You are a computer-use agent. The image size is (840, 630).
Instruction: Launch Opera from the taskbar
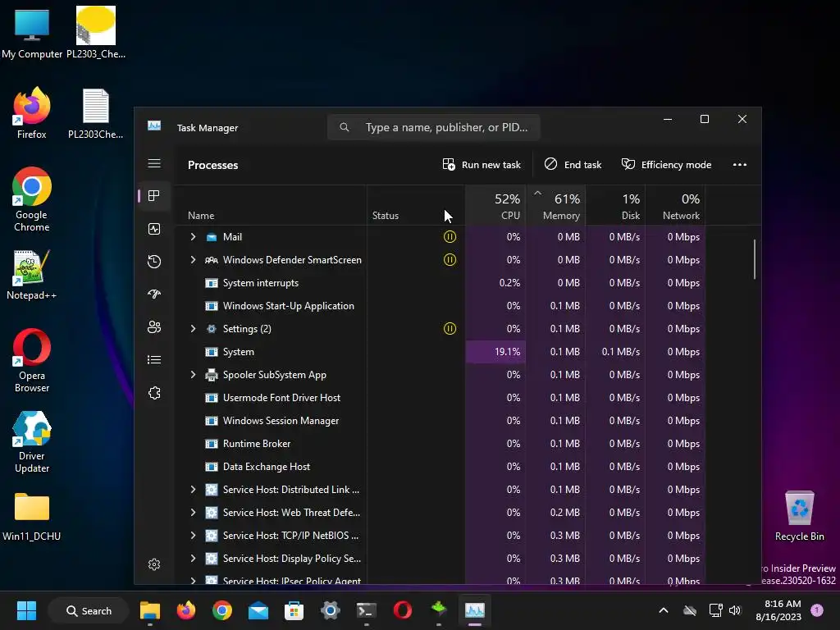402,610
